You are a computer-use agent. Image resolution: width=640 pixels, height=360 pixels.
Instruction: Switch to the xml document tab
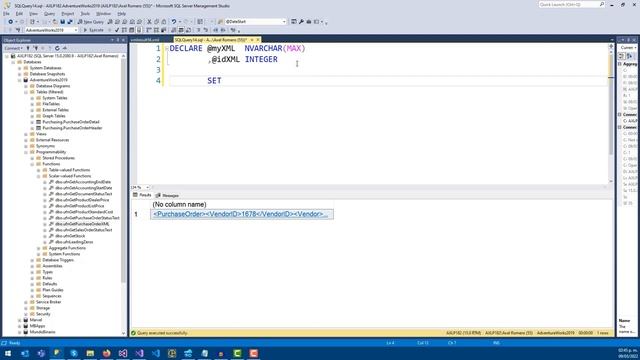tap(145, 40)
